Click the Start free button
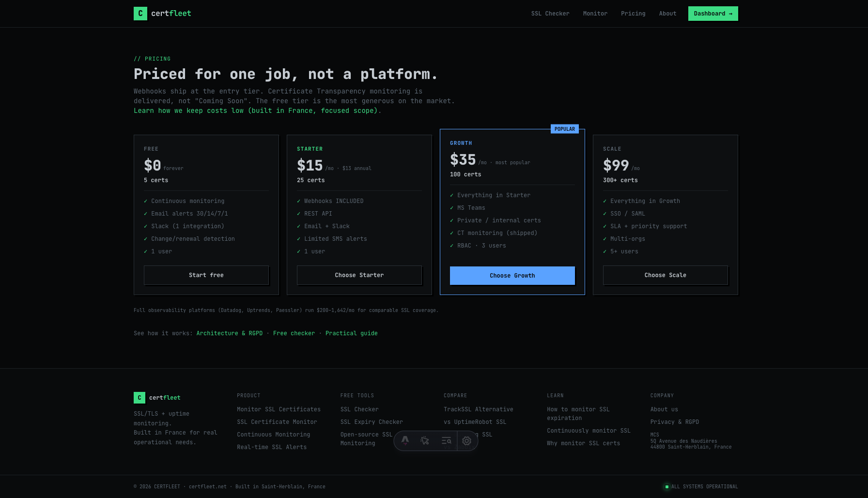Image resolution: width=868 pixels, height=498 pixels. (206, 275)
